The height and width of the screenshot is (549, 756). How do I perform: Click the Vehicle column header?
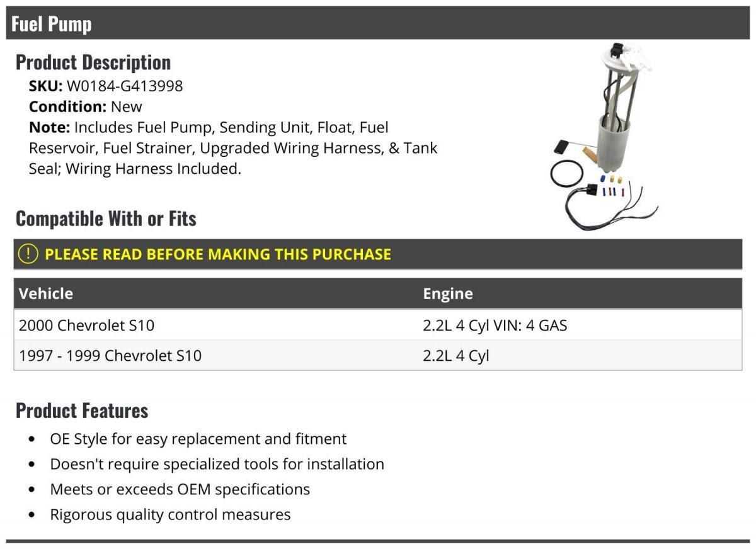46,293
